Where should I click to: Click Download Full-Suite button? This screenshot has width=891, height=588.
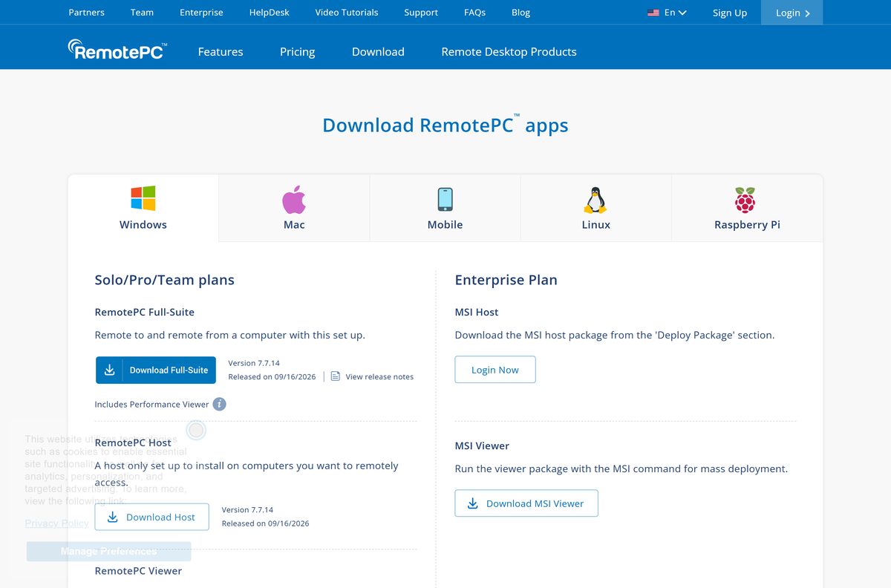tap(156, 370)
